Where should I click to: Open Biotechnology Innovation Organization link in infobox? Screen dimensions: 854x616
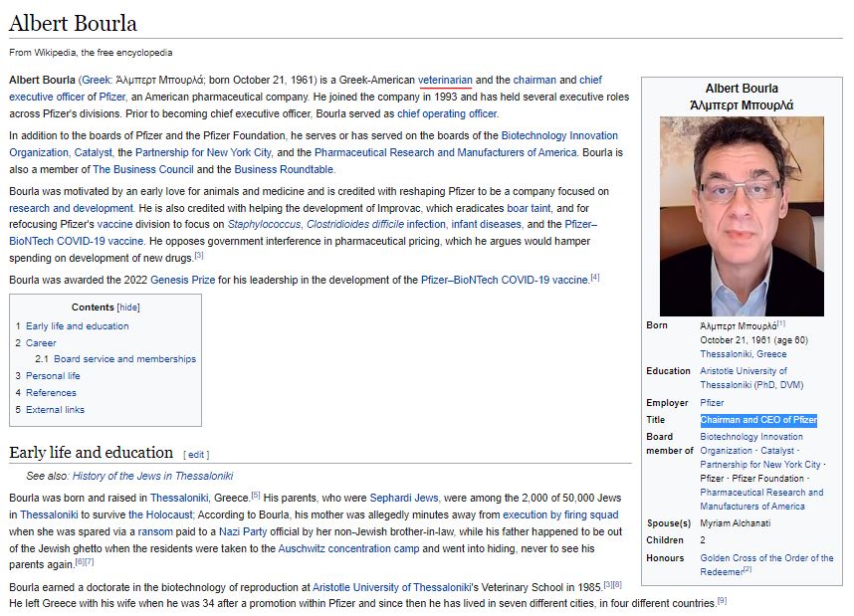click(751, 444)
